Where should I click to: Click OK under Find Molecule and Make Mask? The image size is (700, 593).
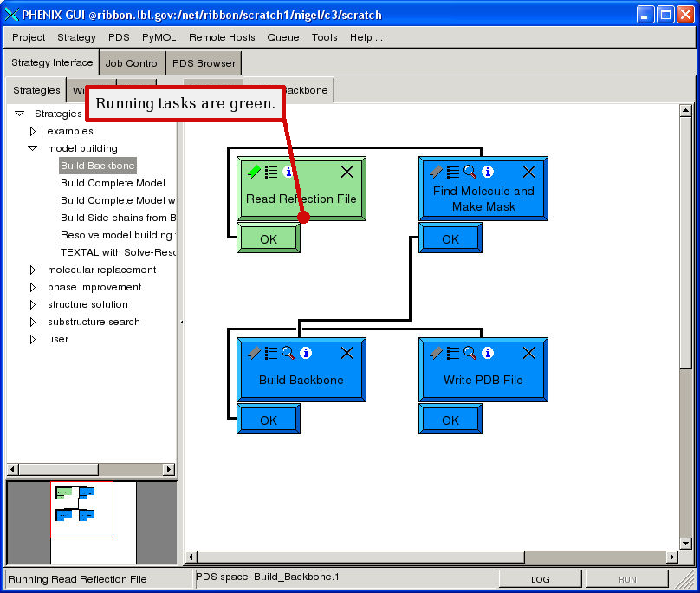point(450,238)
